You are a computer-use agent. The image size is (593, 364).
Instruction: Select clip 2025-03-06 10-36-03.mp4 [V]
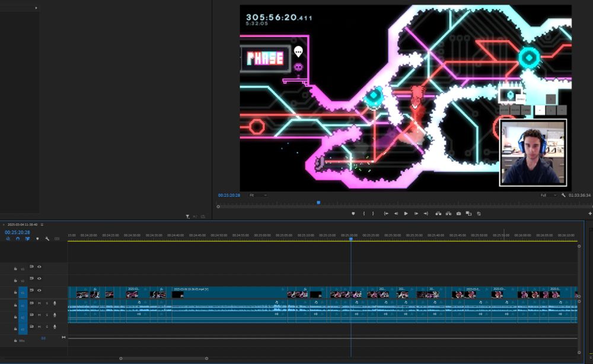point(229,292)
